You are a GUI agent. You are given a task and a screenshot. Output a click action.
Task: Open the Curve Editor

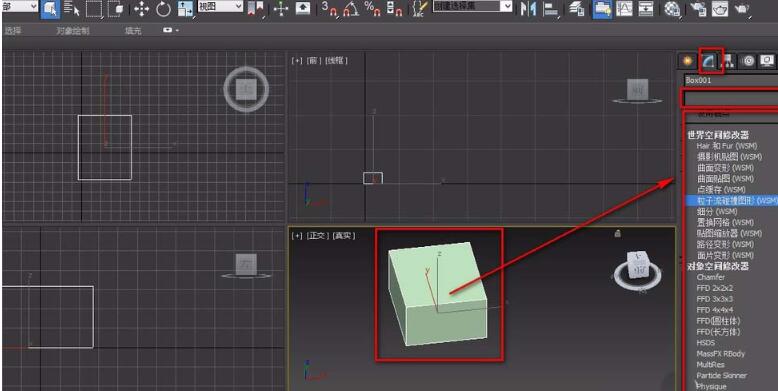coord(624,9)
